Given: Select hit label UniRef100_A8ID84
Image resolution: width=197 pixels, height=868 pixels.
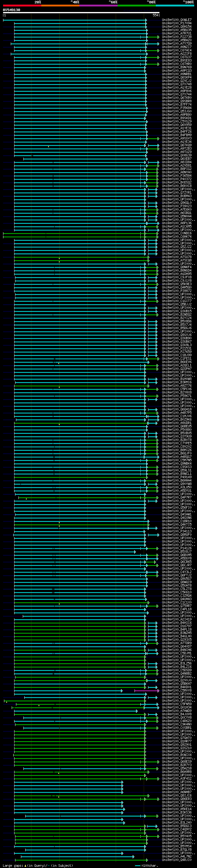Looking at the screenshot, I should click(x=177, y=162).
